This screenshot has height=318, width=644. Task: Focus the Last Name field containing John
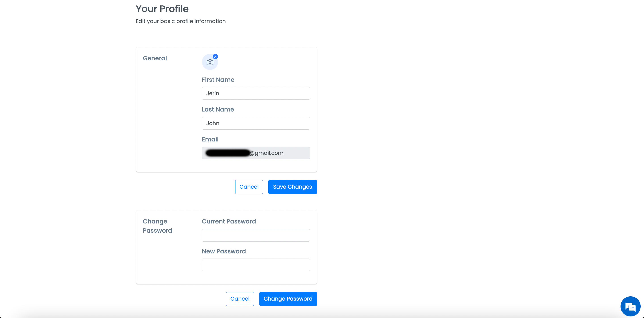[x=256, y=123]
